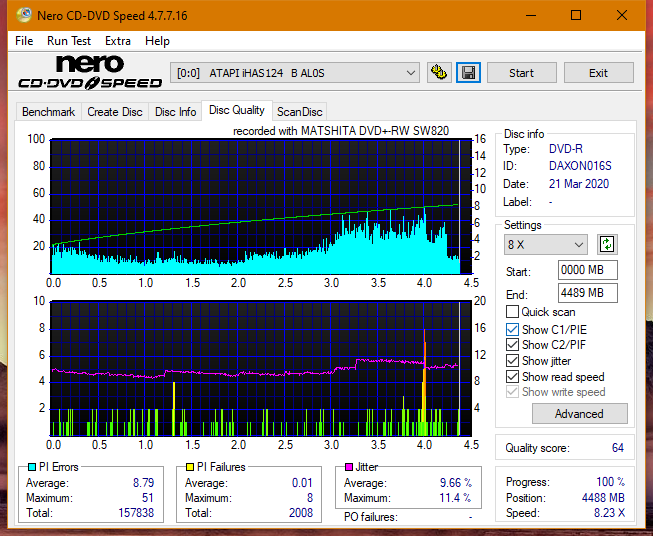The width and height of the screenshot is (653, 536).
Task: Click the Nero CD-DVD Speed logo
Action: (x=90, y=72)
